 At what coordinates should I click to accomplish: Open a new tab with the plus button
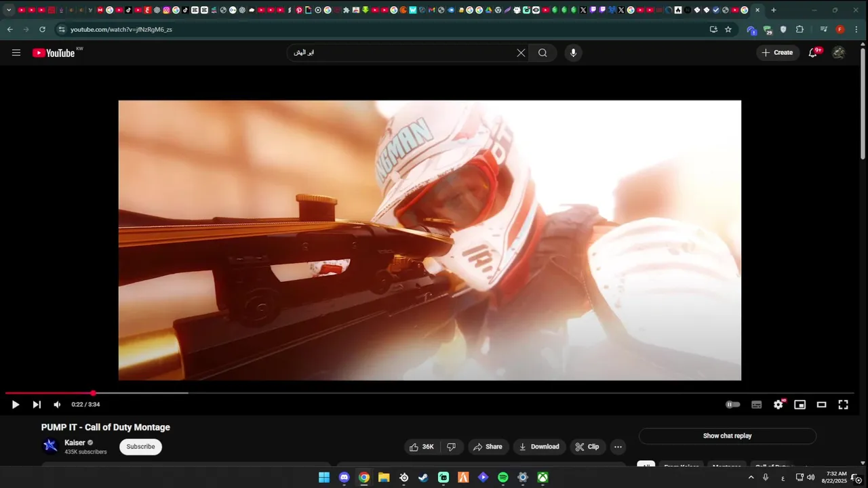click(774, 10)
